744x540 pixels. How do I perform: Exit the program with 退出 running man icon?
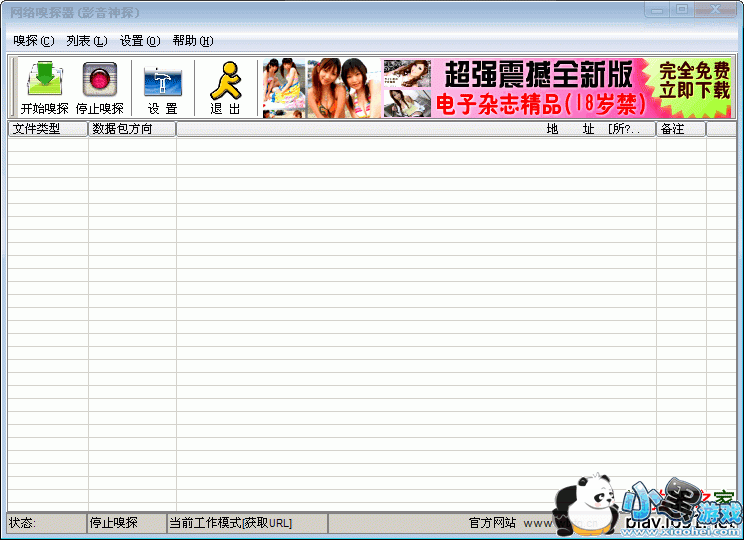coord(225,88)
